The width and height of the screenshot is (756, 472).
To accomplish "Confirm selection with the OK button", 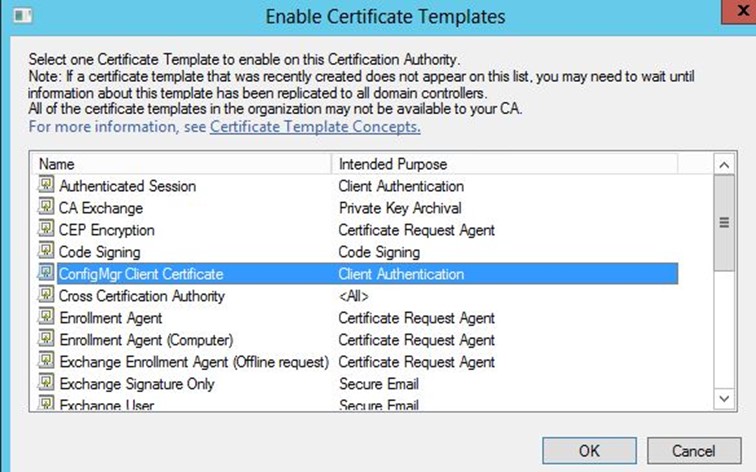I will [589, 451].
